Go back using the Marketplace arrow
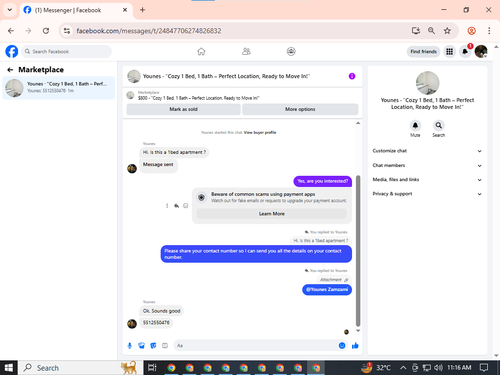 [x=10, y=70]
